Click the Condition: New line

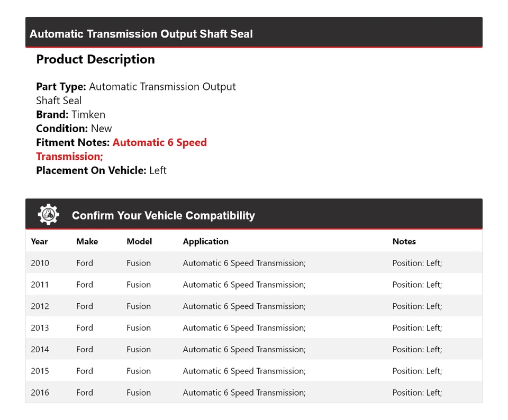click(74, 129)
